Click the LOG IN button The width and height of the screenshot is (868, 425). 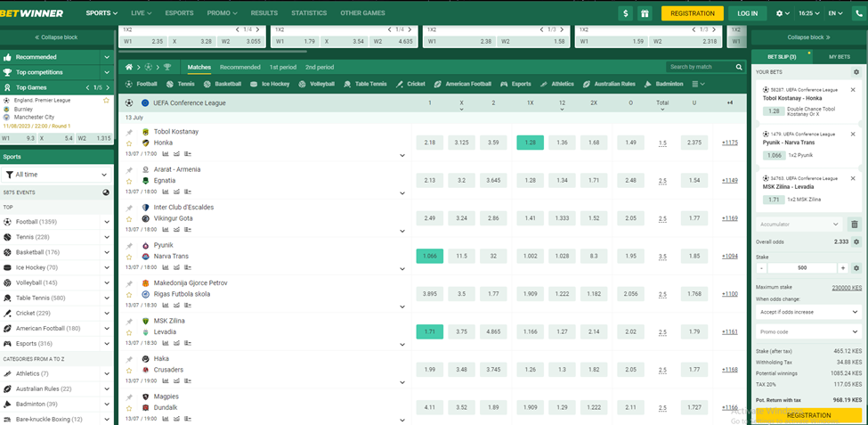pyautogui.click(x=747, y=13)
